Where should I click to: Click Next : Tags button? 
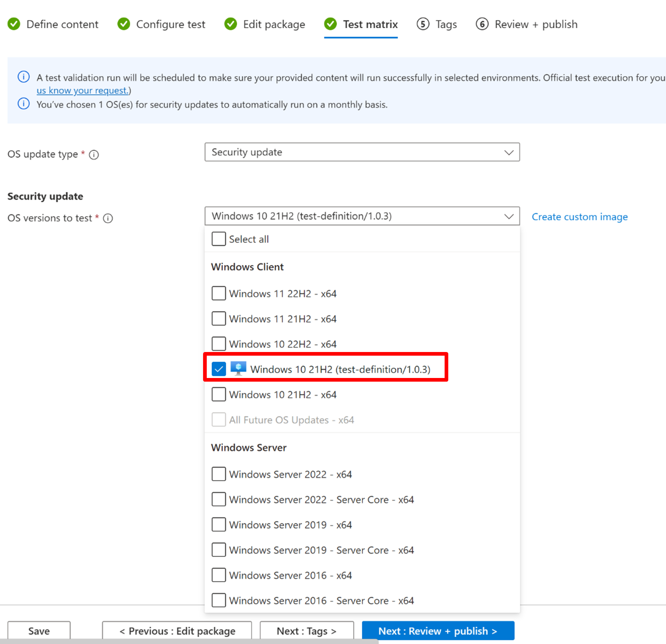click(x=307, y=631)
